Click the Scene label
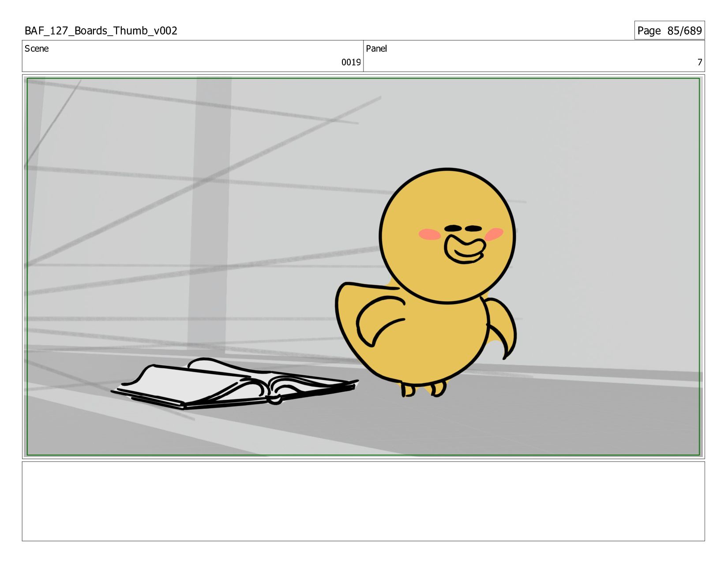Image resolution: width=728 pixels, height=563 pixels. (x=37, y=49)
